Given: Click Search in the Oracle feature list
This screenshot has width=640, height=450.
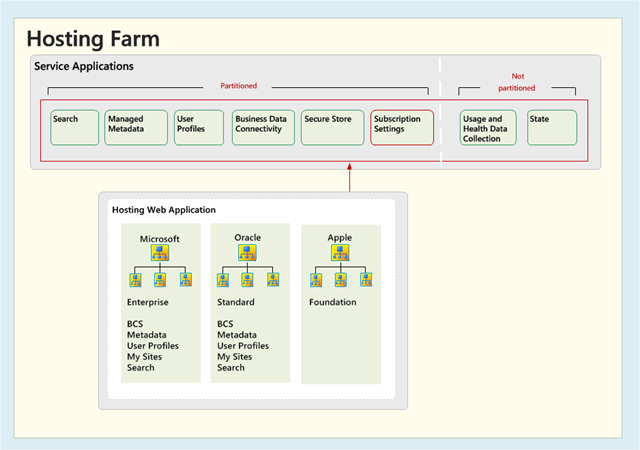Looking at the screenshot, I should coord(231,368).
